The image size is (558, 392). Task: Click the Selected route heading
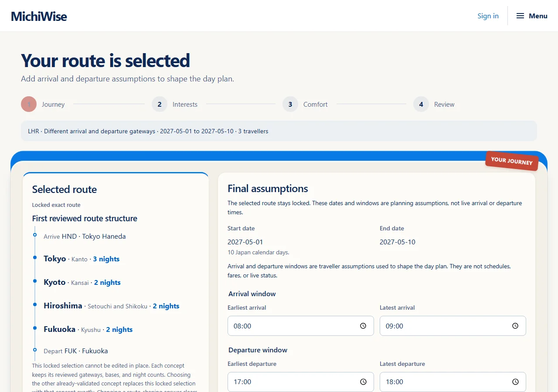tap(65, 189)
